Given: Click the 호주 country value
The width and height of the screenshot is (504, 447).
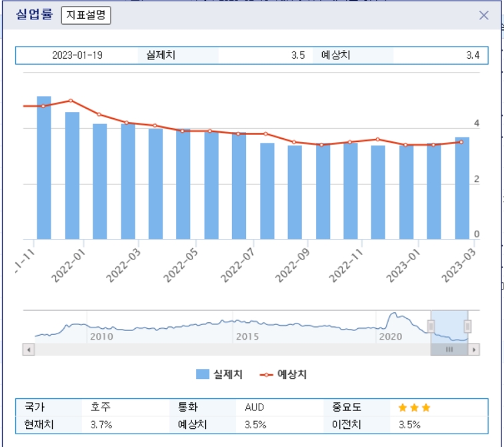Looking at the screenshot, I should click(101, 407).
